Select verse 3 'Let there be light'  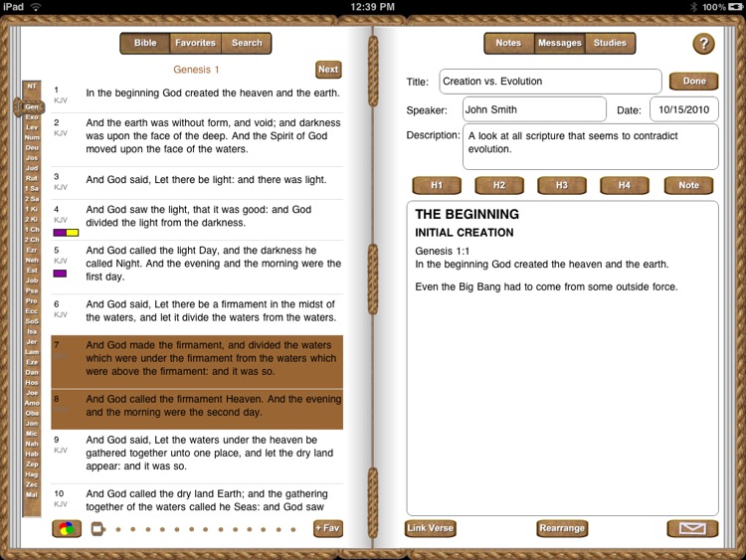coord(197,183)
